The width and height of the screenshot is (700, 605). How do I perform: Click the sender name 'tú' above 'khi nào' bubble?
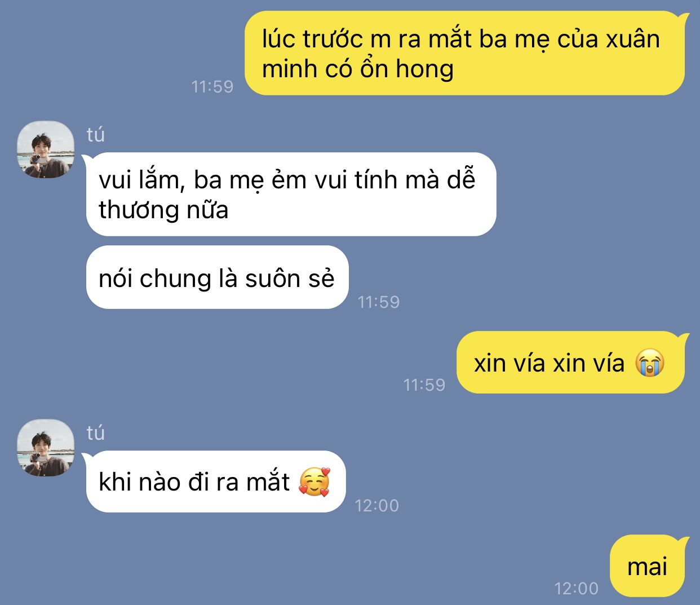pyautogui.click(x=96, y=433)
